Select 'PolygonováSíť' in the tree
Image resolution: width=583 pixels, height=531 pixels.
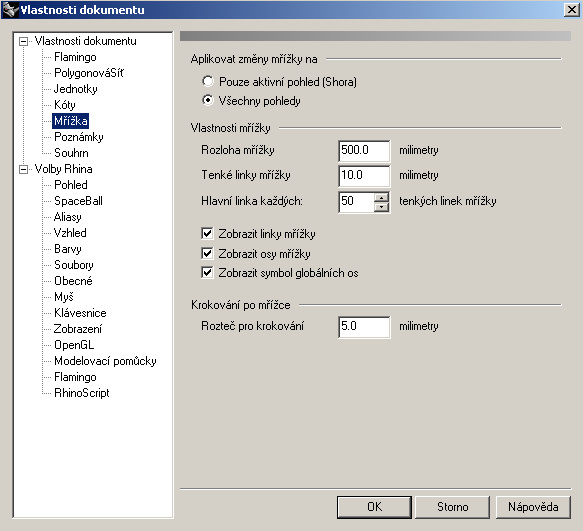[x=88, y=73]
